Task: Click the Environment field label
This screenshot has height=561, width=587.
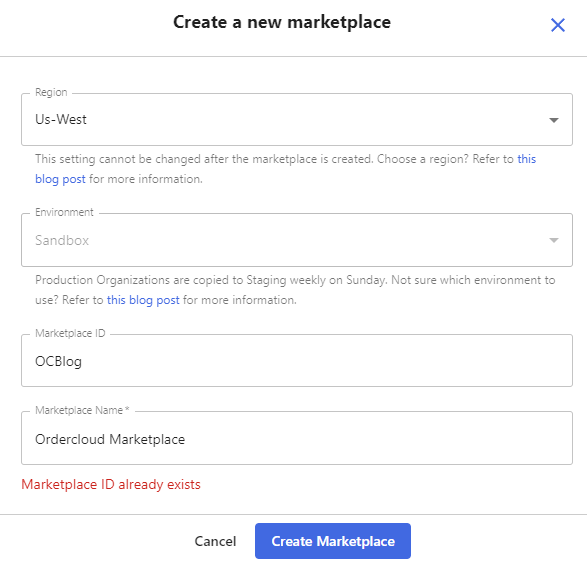Action: (64, 212)
